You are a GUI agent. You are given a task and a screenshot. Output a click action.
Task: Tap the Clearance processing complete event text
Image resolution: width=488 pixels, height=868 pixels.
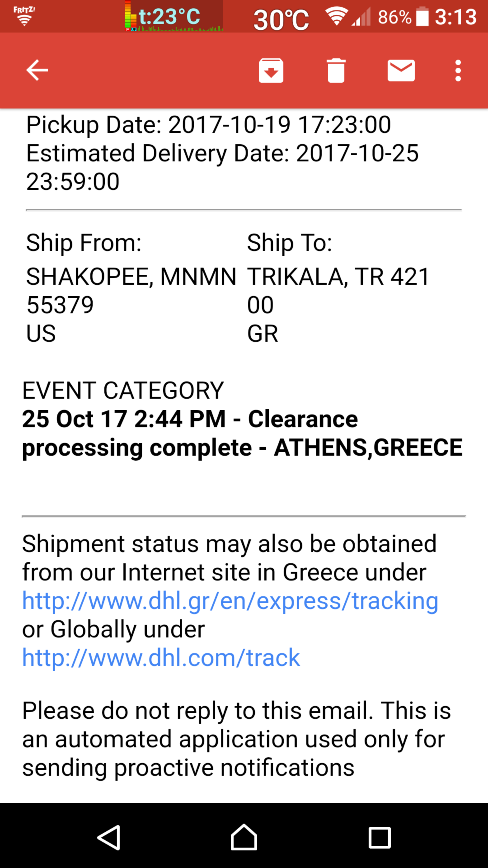coord(242,433)
